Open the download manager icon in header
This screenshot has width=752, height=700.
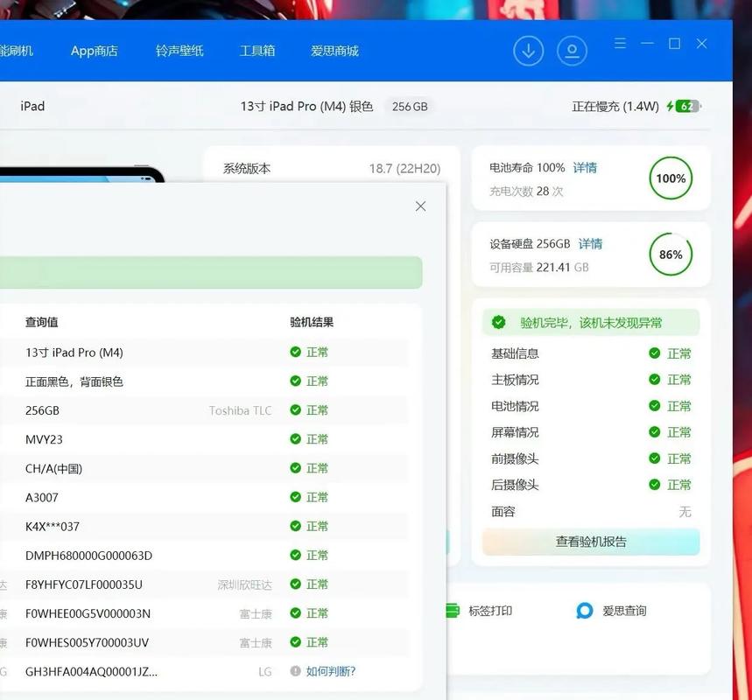coord(528,51)
